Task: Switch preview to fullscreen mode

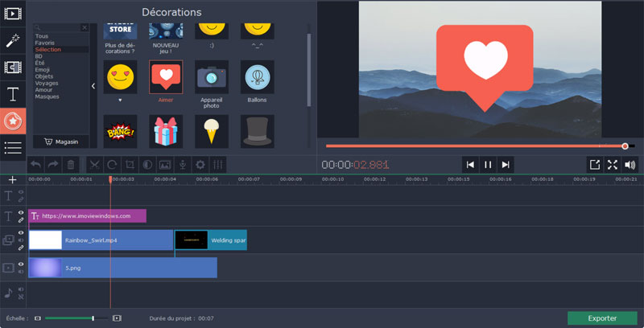Action: click(x=613, y=165)
